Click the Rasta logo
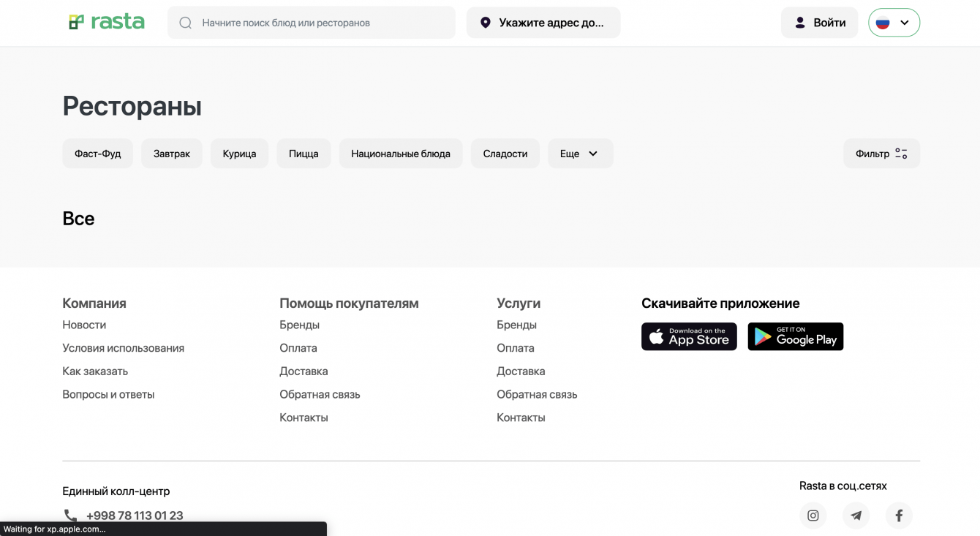The height and width of the screenshot is (536, 980). click(x=107, y=22)
